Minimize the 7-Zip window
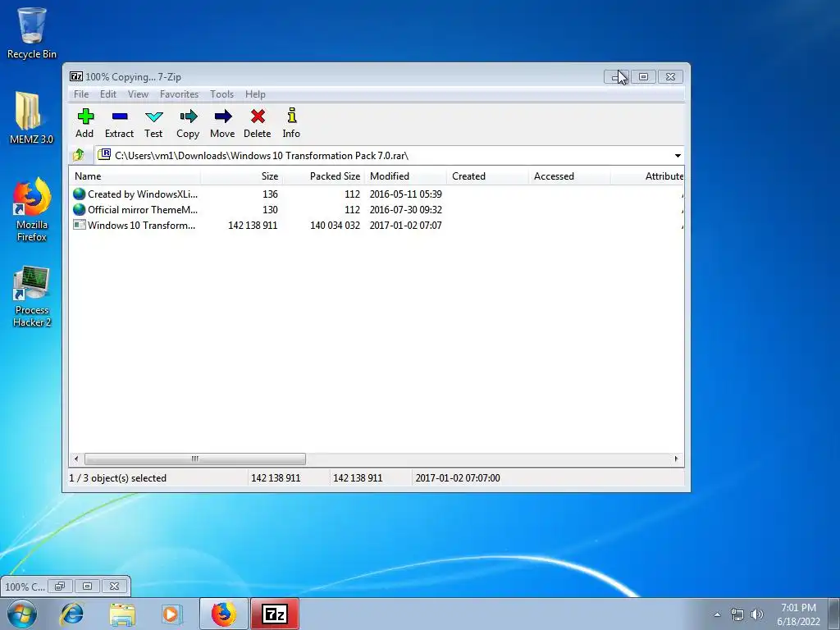The width and height of the screenshot is (840, 630). (x=616, y=76)
